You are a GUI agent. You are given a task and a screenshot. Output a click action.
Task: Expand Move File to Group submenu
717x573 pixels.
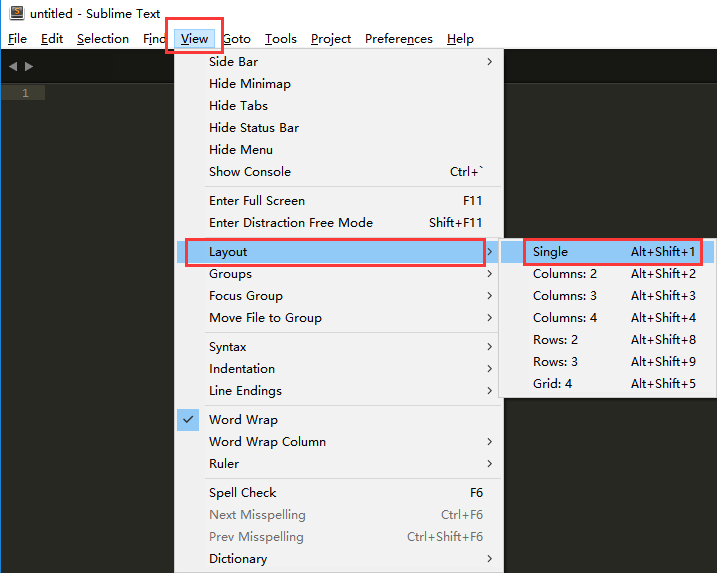pos(339,318)
